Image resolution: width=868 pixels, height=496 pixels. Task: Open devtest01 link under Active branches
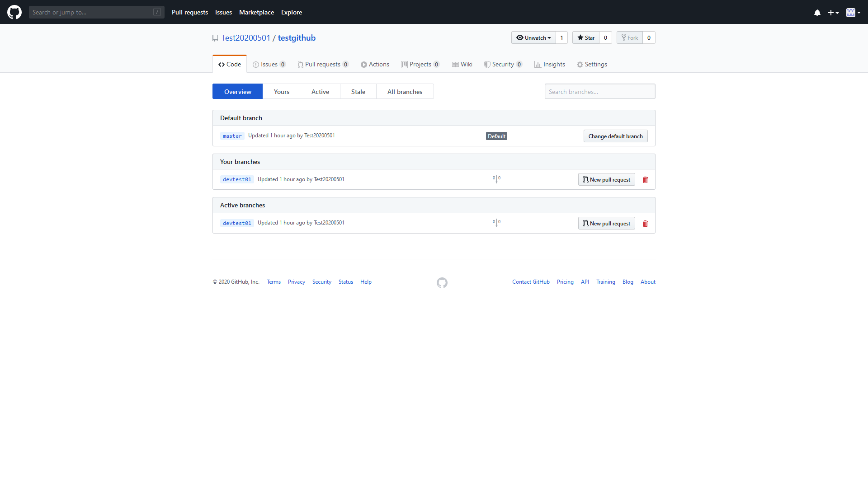(237, 223)
